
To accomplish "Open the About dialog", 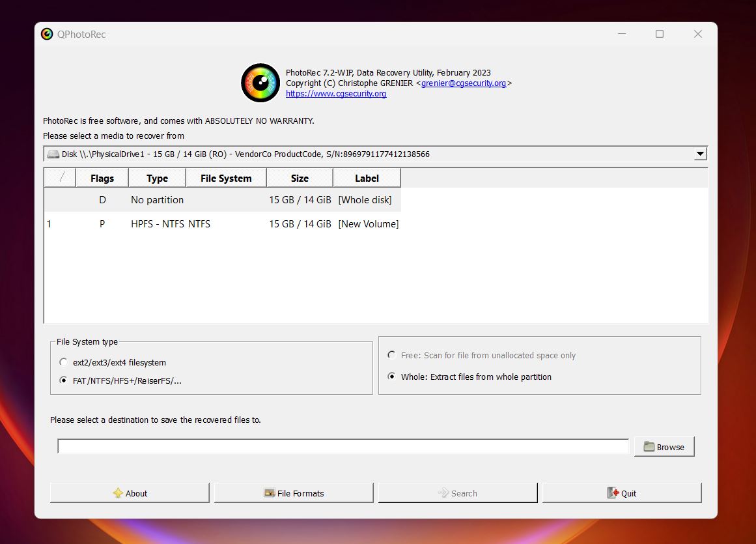I will click(x=130, y=493).
